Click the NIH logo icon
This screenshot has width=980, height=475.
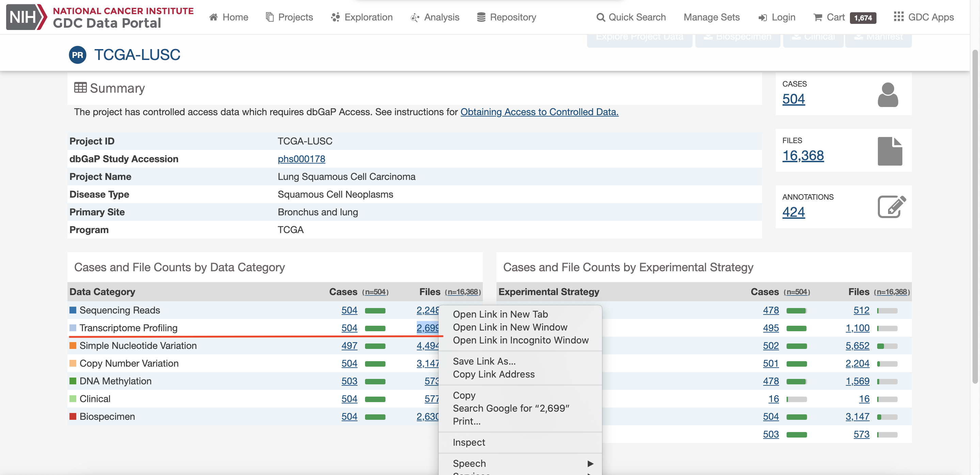pyautogui.click(x=26, y=17)
